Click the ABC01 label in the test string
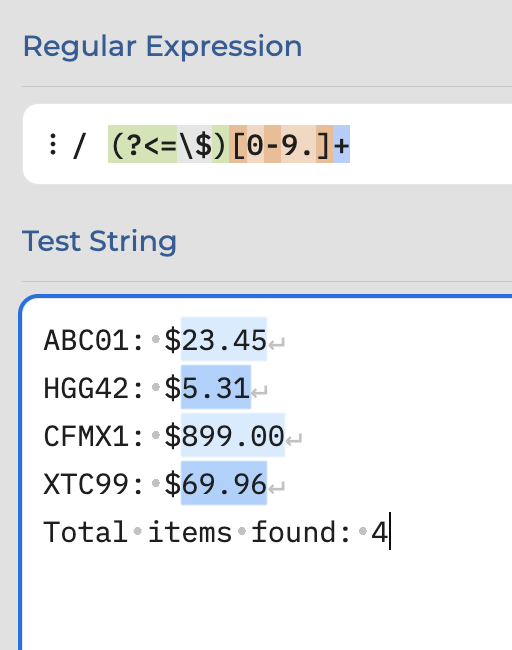This screenshot has width=512, height=650. [86, 340]
